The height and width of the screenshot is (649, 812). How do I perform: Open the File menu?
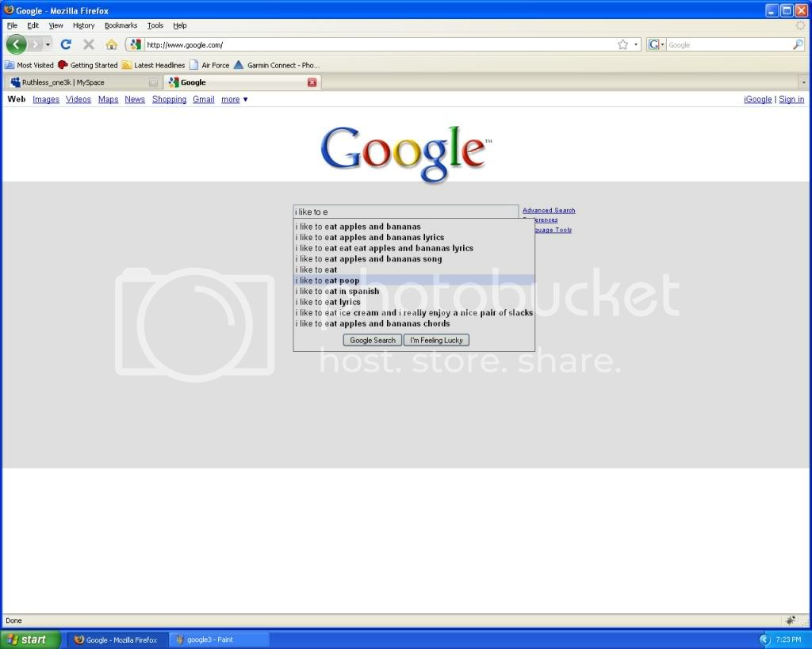tap(12, 25)
